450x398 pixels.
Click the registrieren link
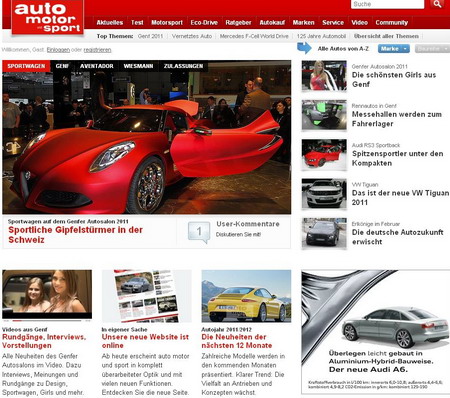(x=97, y=50)
